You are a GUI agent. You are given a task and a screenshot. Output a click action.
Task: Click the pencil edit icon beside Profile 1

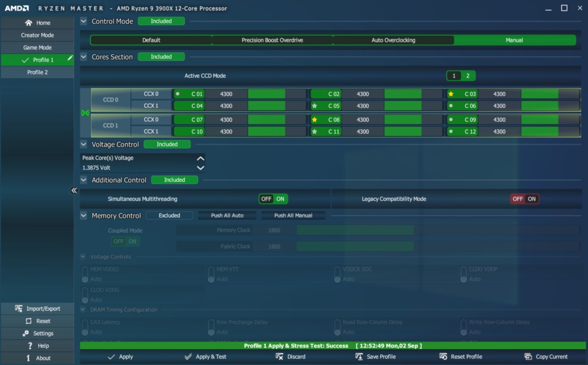(70, 58)
